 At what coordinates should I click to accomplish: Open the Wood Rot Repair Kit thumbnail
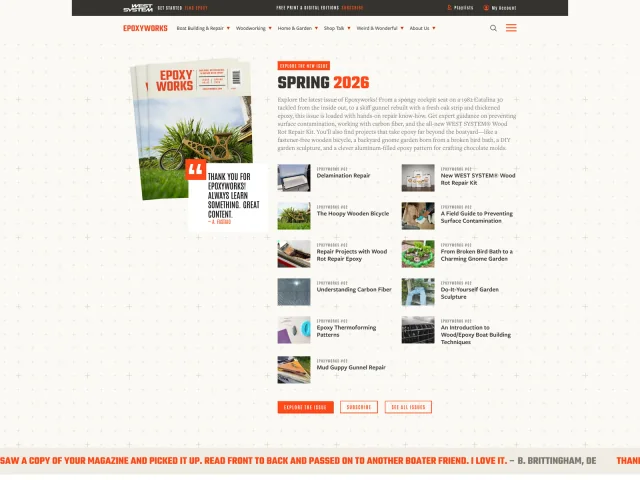tap(418, 178)
